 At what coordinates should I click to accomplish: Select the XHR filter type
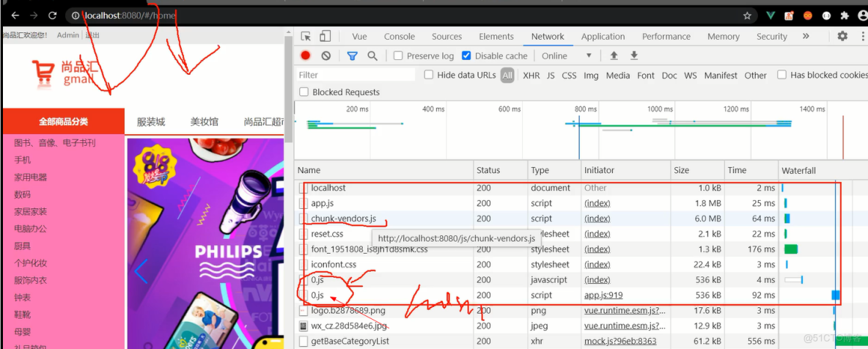[531, 75]
